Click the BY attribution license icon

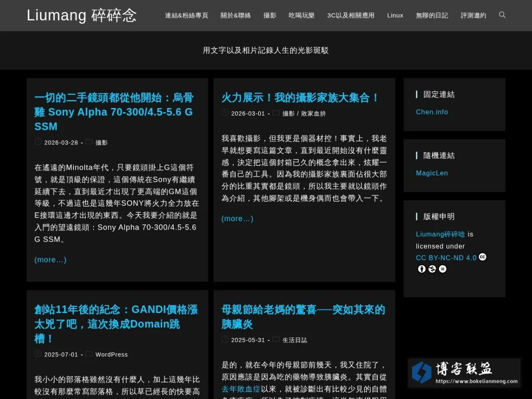(422, 269)
